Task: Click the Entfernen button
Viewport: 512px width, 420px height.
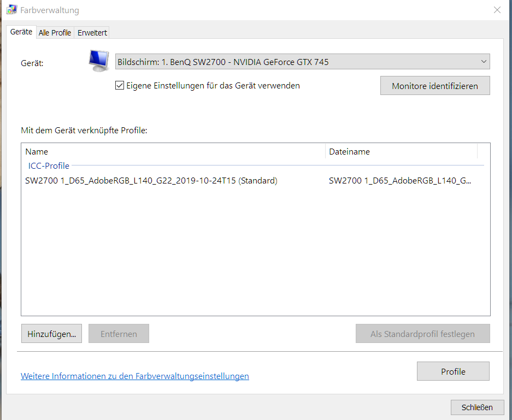Action: [119, 334]
